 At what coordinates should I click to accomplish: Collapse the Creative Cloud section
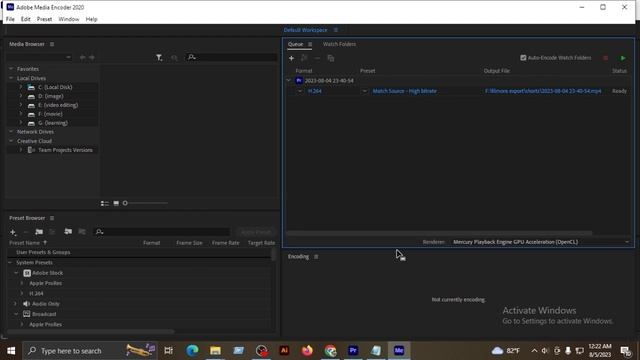click(11, 141)
